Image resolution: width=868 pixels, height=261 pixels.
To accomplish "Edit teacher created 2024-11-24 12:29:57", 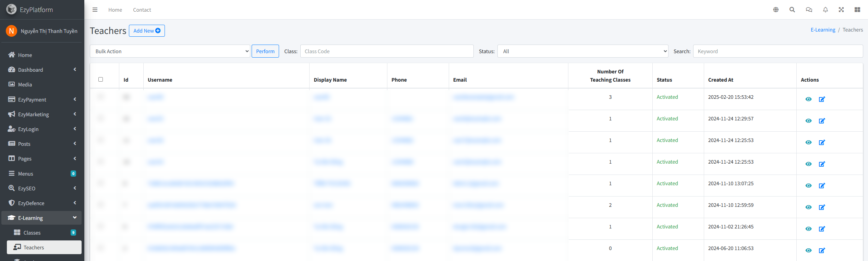I will coord(822,121).
